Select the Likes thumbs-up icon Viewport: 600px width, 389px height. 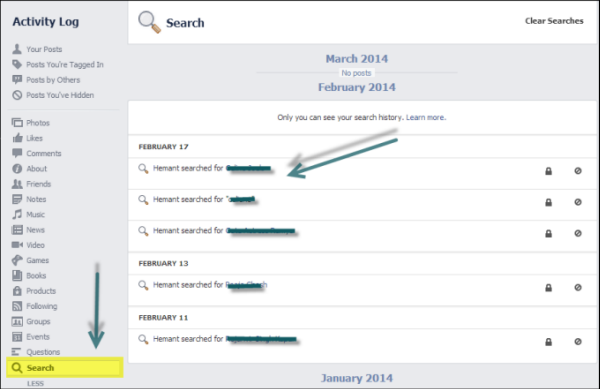[x=17, y=138]
